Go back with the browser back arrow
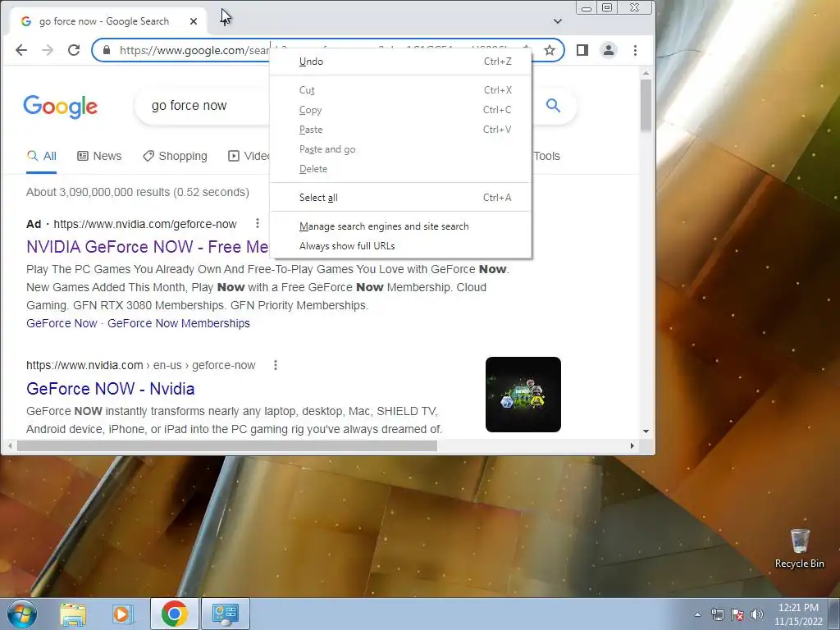 pos(21,50)
